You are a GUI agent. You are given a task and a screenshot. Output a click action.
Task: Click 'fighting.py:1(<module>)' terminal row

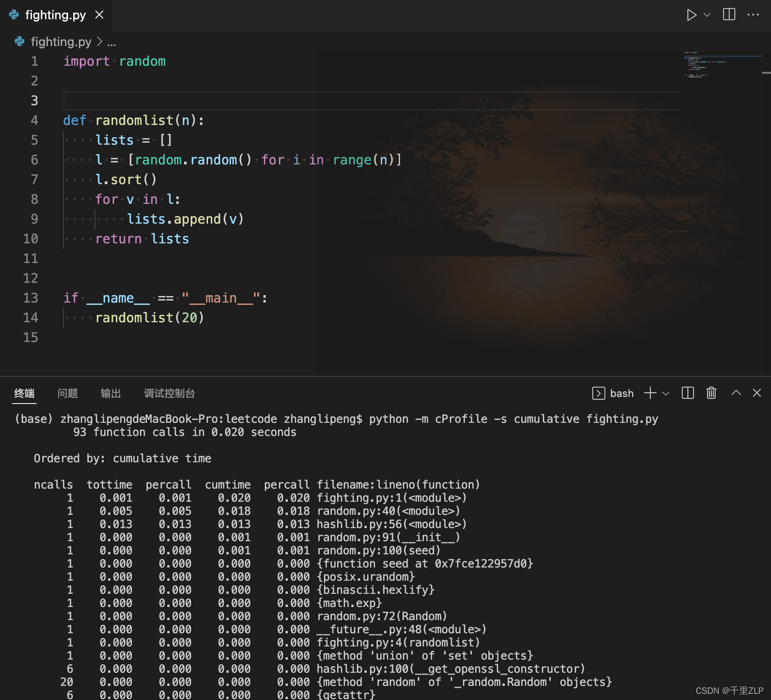point(392,498)
